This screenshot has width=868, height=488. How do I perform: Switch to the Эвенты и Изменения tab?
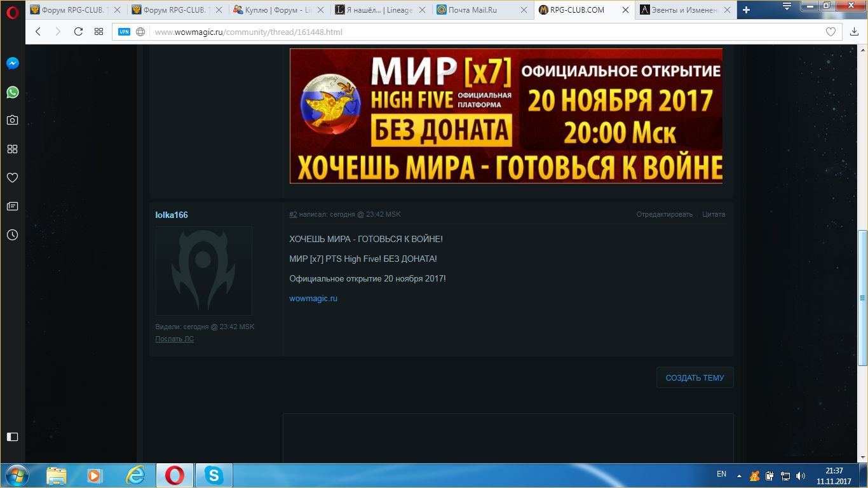pyautogui.click(x=685, y=10)
